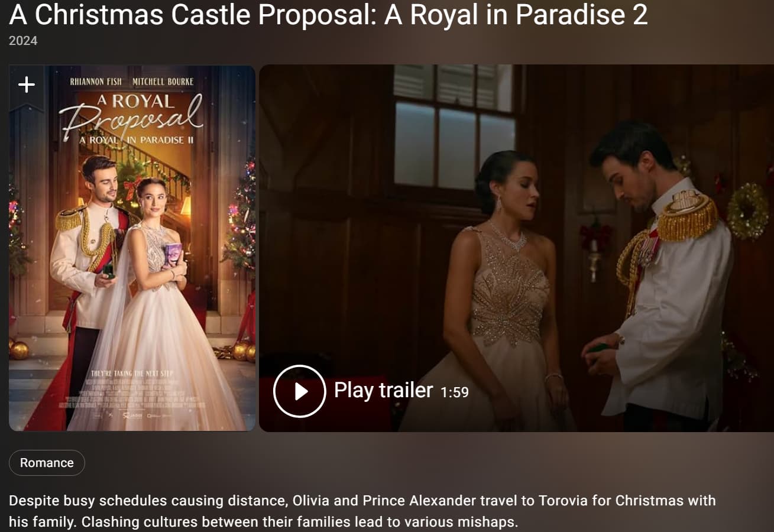Click the Christmas wreath in trailer preview

point(747,210)
